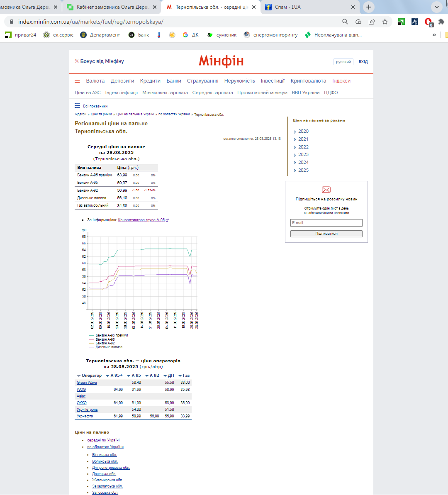Image resolution: width=448 pixels, height=495 pixels.
Task: Click the share page icon in address bar
Action: click(372, 22)
